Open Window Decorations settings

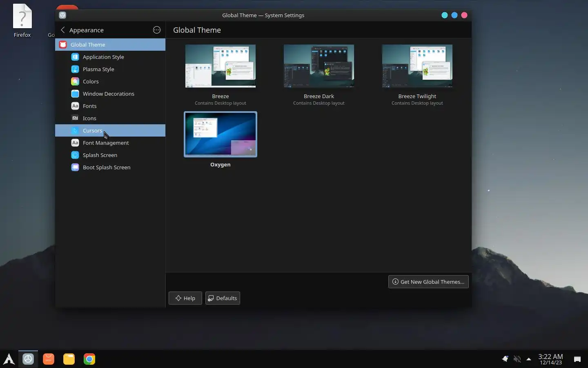110,94
